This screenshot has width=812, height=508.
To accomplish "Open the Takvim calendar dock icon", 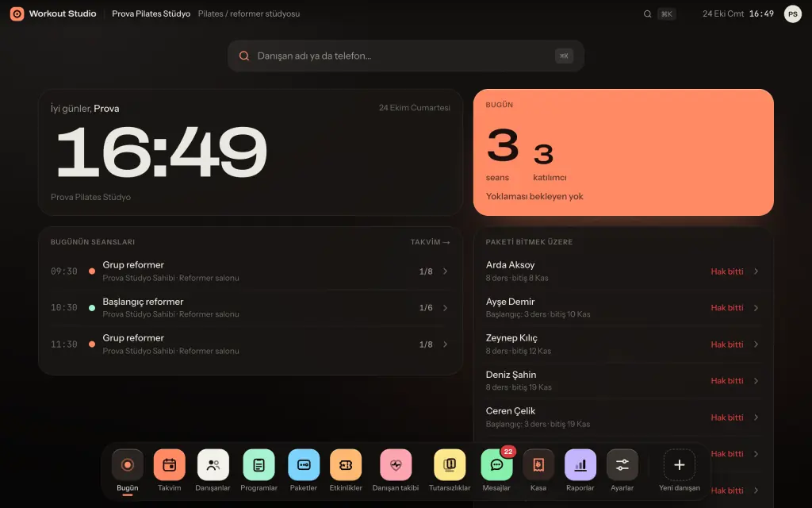I will click(170, 465).
